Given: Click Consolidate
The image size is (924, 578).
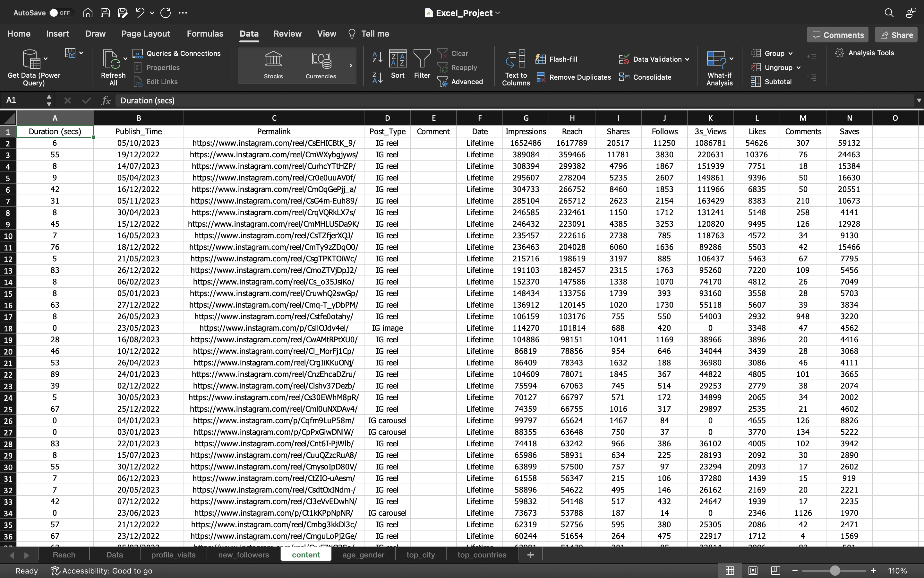Looking at the screenshot, I should 645,77.
